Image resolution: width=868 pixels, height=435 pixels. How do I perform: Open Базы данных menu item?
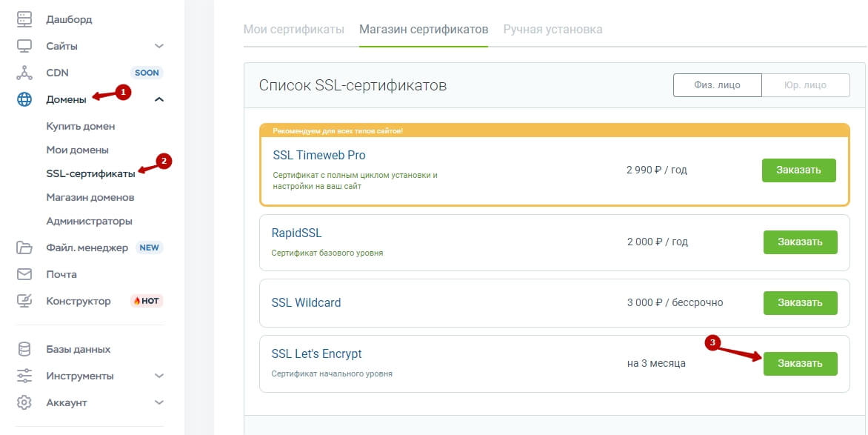click(79, 349)
